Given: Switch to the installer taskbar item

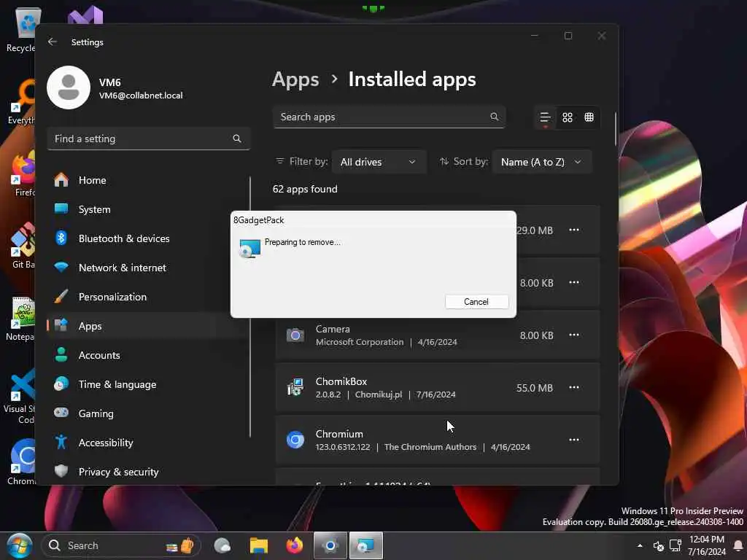Looking at the screenshot, I should pyautogui.click(x=366, y=545).
